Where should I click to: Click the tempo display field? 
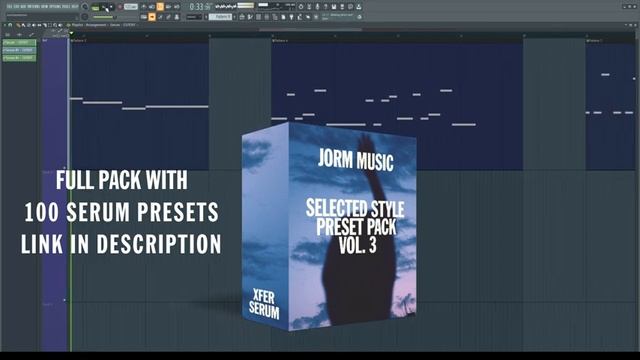pyautogui.click(x=131, y=7)
